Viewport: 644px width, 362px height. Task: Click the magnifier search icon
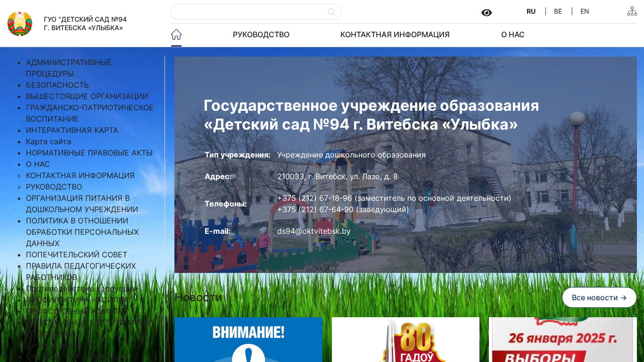pyautogui.click(x=331, y=12)
